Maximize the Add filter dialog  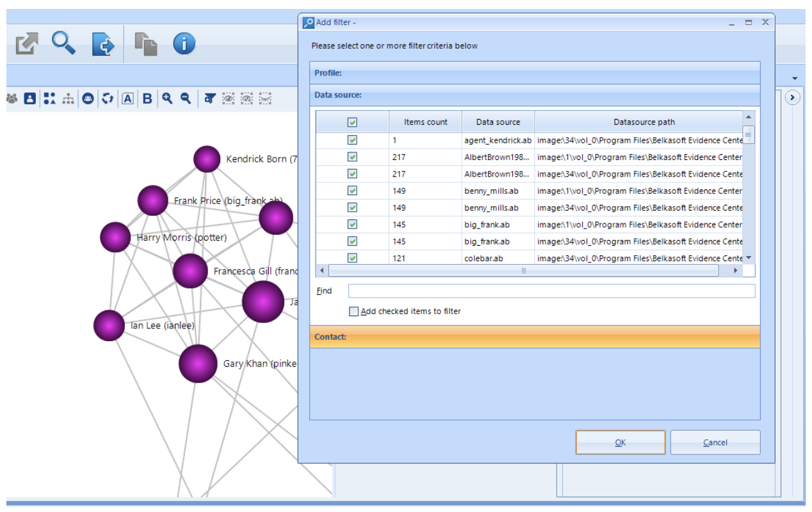pyautogui.click(x=748, y=22)
